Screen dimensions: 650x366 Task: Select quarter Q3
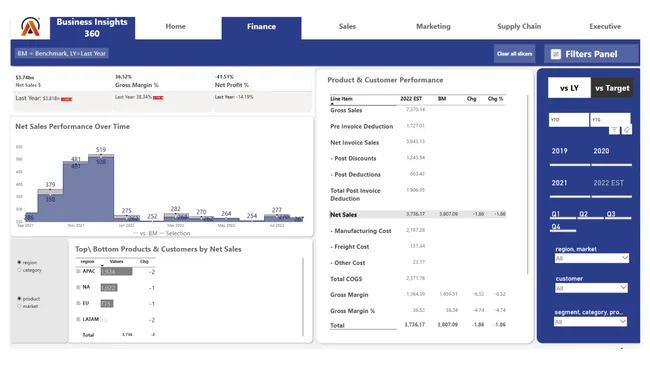point(618,214)
